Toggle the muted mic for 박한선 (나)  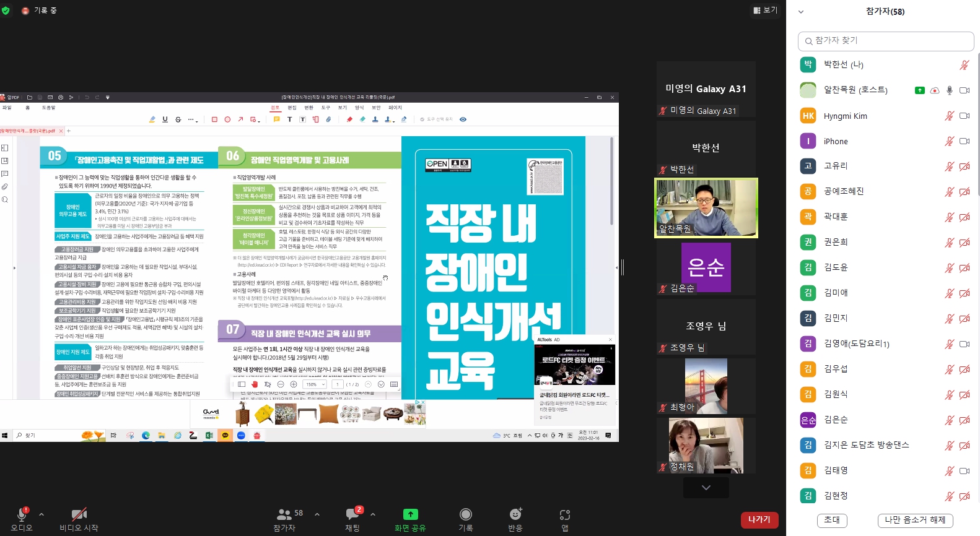coord(964,65)
